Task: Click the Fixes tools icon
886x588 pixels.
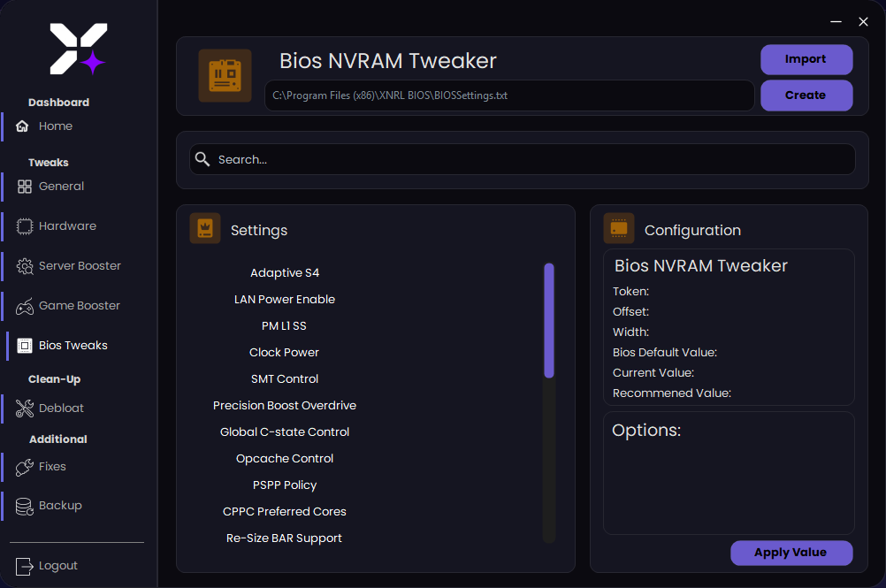Action: coord(23,466)
